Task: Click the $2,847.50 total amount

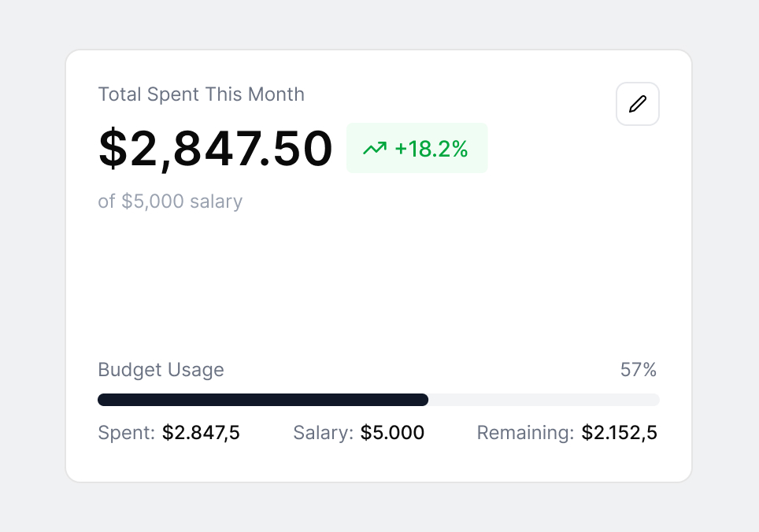Action: 216,148
